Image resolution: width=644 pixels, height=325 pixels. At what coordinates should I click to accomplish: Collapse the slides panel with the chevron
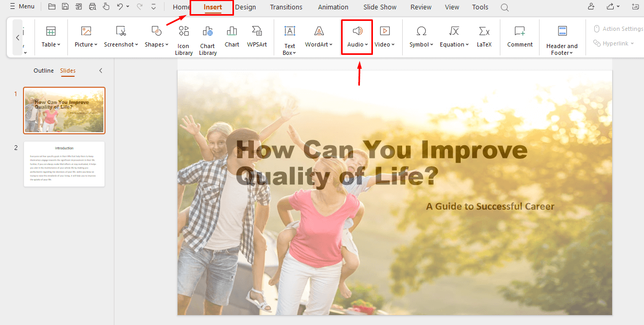point(100,70)
